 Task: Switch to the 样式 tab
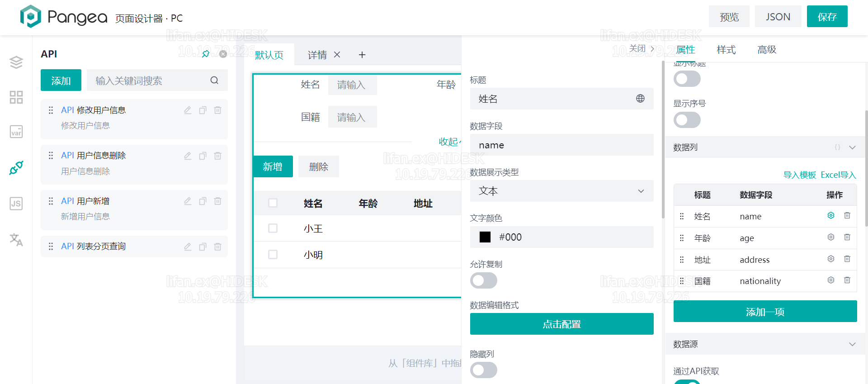726,49
